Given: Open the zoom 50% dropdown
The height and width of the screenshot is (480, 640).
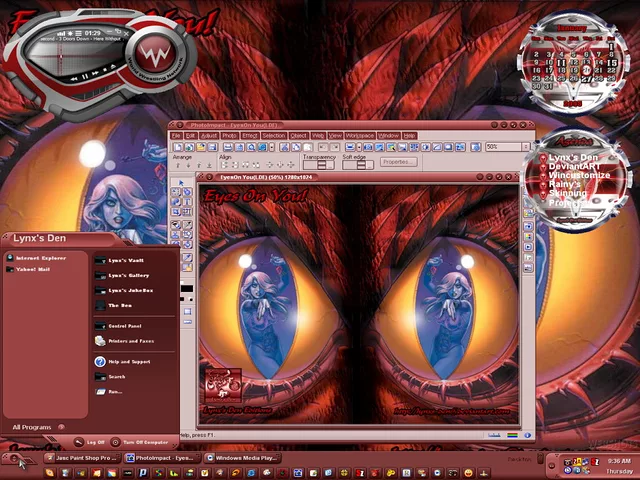Looking at the screenshot, I should click(x=526, y=147).
